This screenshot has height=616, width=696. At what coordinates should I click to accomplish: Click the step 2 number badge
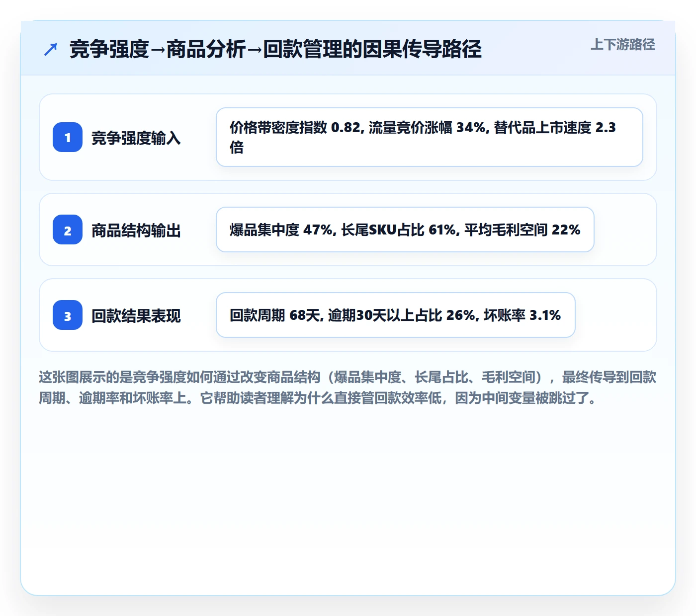(68, 230)
